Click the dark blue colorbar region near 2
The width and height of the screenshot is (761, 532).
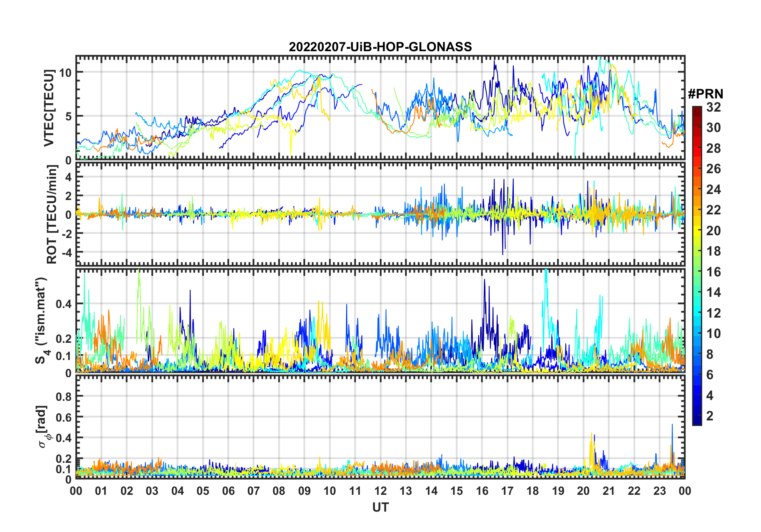pyautogui.click(x=697, y=416)
